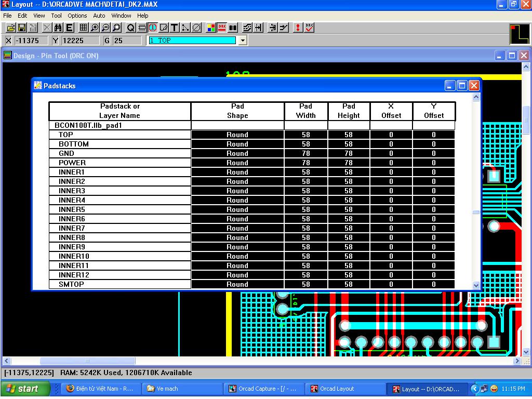Select the INNER12 layer name cell
The image size is (532, 399).
pos(120,275)
